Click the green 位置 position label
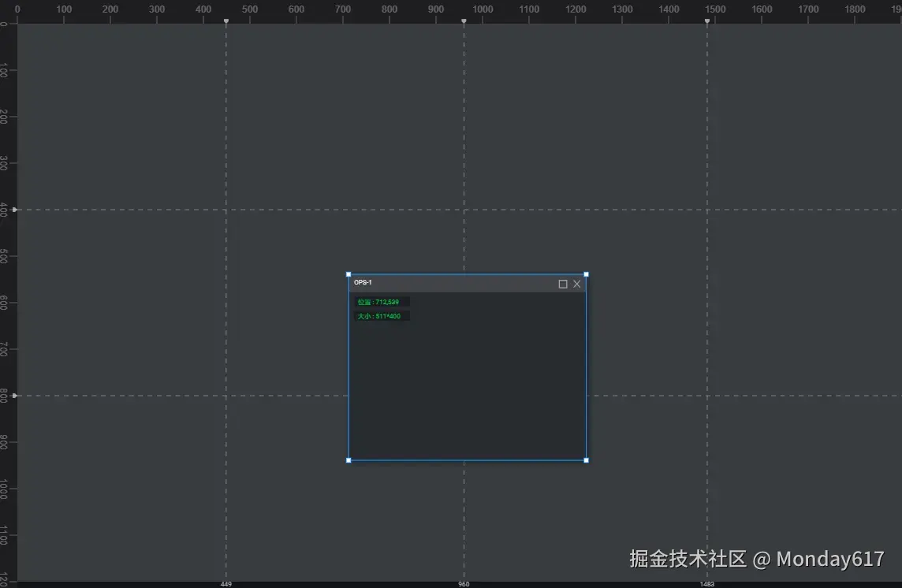The height and width of the screenshot is (588, 902). coord(379,301)
